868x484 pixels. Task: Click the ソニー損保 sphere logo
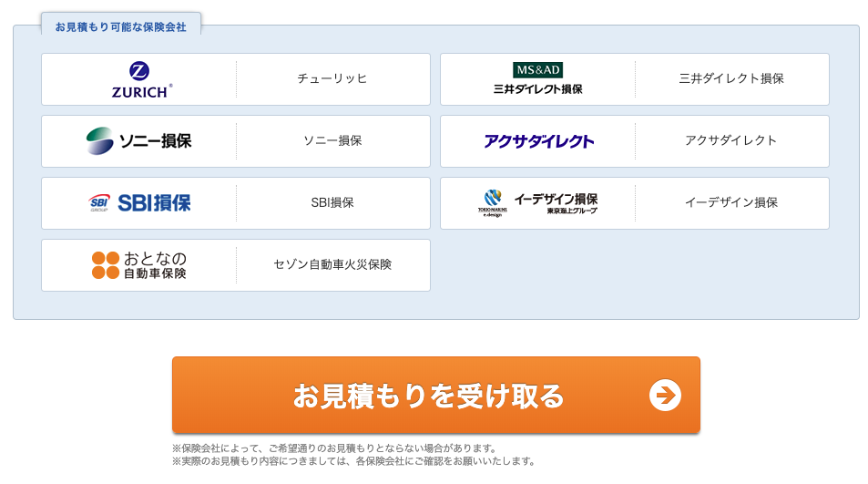(99, 140)
